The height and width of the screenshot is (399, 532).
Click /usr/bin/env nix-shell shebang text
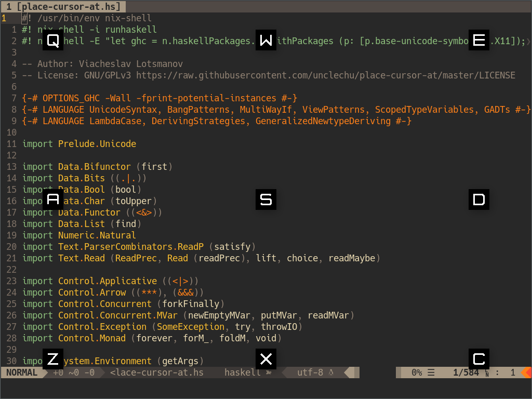pyautogui.click(x=95, y=18)
